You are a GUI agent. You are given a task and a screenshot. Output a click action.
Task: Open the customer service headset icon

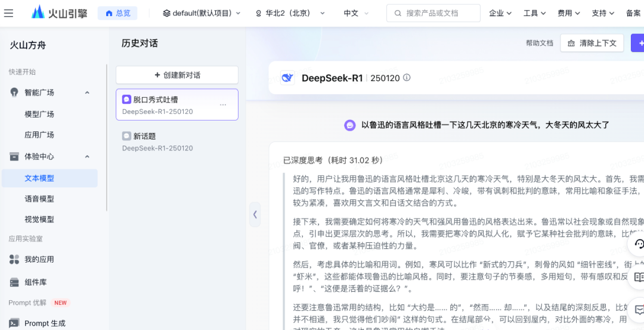click(x=639, y=245)
